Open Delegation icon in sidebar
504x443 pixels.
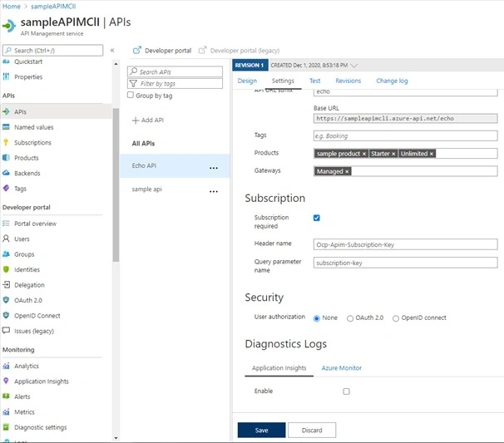tap(6, 284)
